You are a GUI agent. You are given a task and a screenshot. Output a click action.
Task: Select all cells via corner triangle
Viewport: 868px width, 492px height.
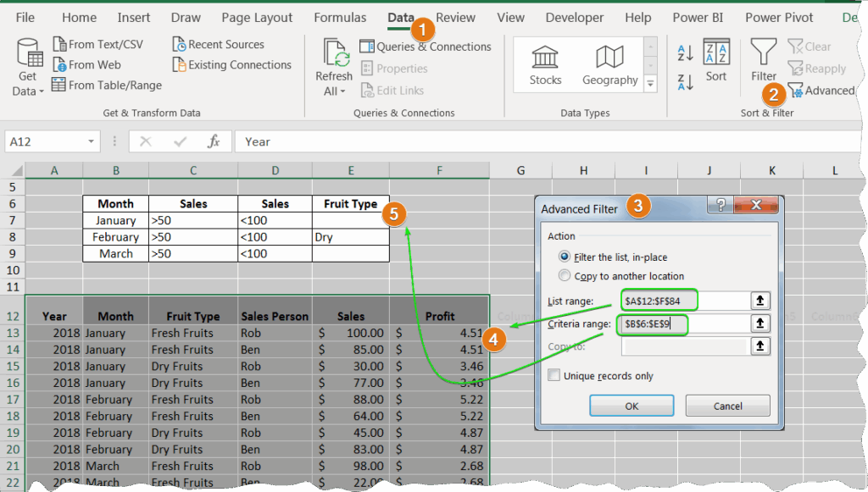pos(17,170)
